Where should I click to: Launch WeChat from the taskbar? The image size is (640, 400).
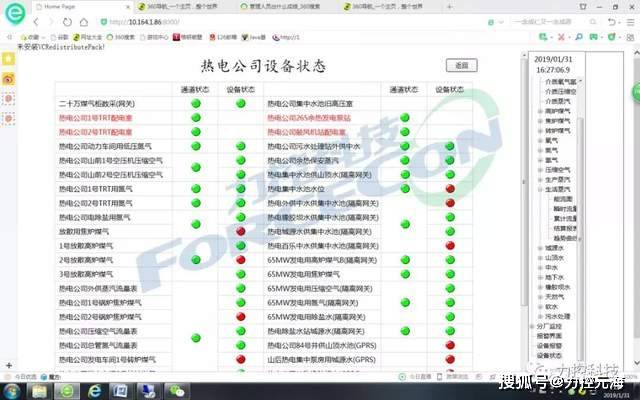coord(177,391)
